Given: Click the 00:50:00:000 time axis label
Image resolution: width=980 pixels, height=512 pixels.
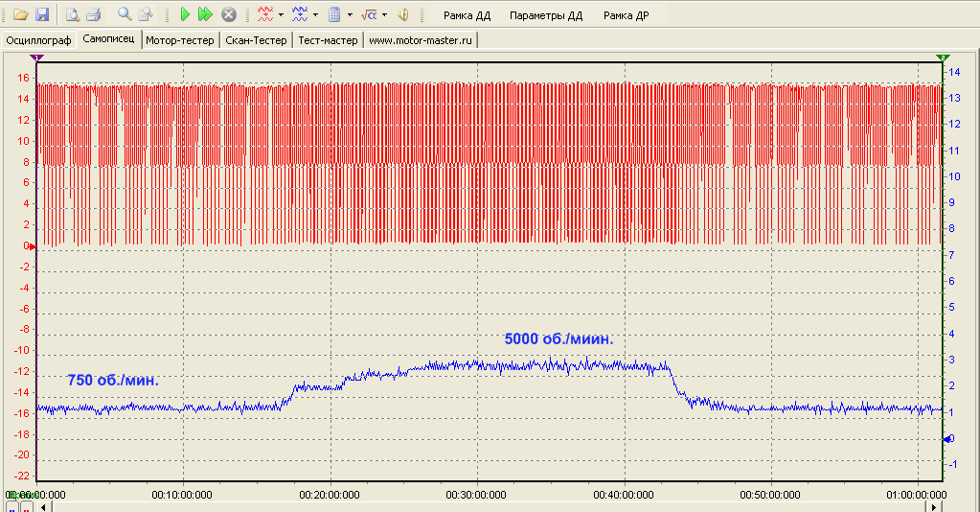Looking at the screenshot, I should point(770,495).
